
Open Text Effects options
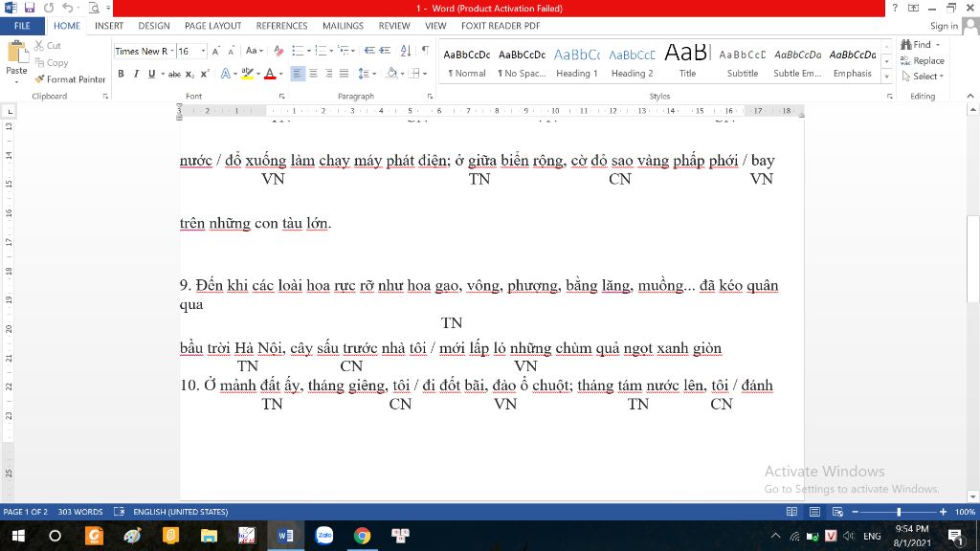click(228, 74)
